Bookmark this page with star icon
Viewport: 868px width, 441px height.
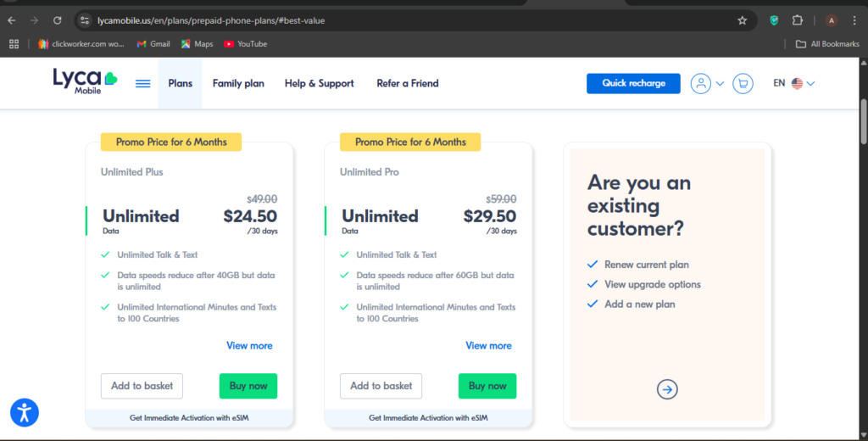pos(743,20)
